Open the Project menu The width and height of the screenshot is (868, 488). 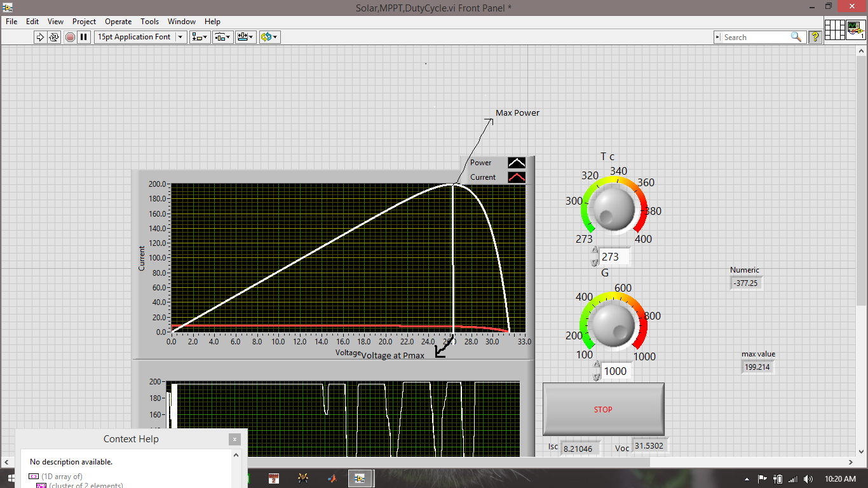tap(84, 21)
